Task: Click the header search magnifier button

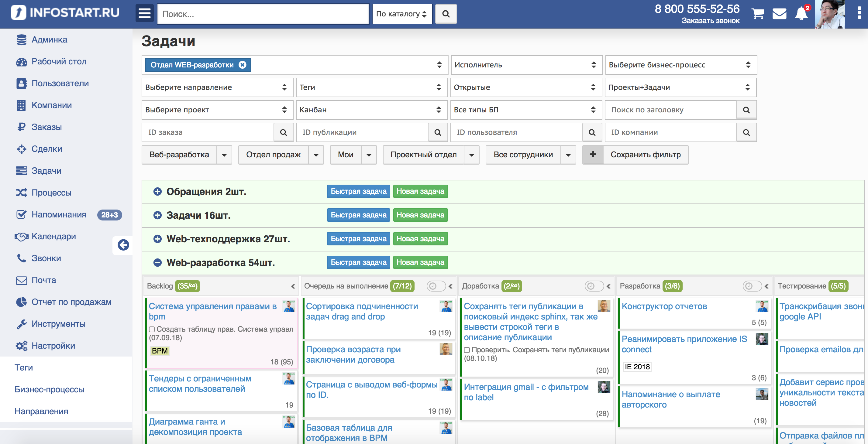Action: (446, 14)
